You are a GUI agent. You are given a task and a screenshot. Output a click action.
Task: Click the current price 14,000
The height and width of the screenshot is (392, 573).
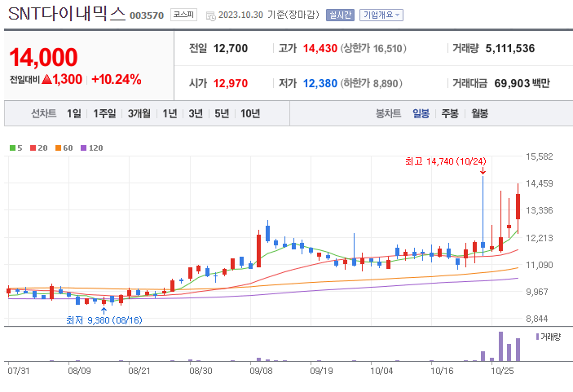coord(43,57)
